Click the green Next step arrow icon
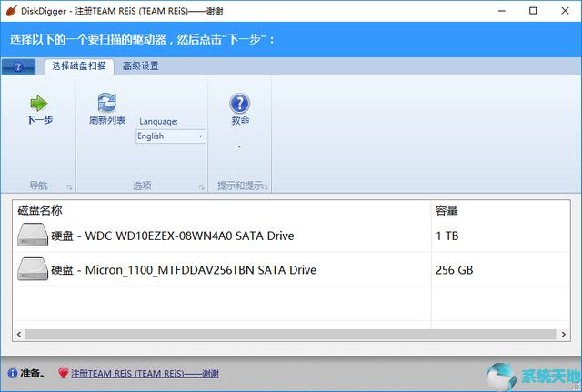This screenshot has width=582, height=392. [x=39, y=103]
